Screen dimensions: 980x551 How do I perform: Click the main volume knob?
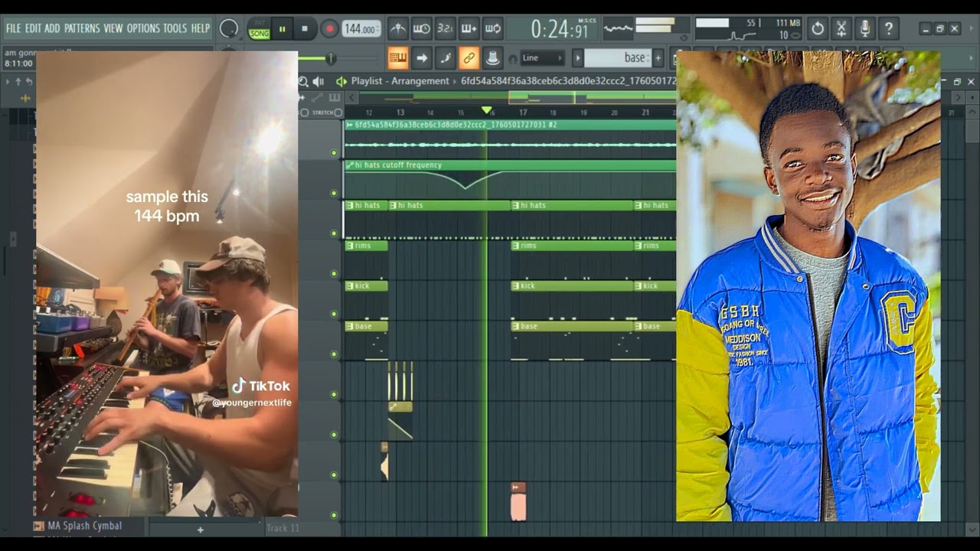pyautogui.click(x=228, y=29)
